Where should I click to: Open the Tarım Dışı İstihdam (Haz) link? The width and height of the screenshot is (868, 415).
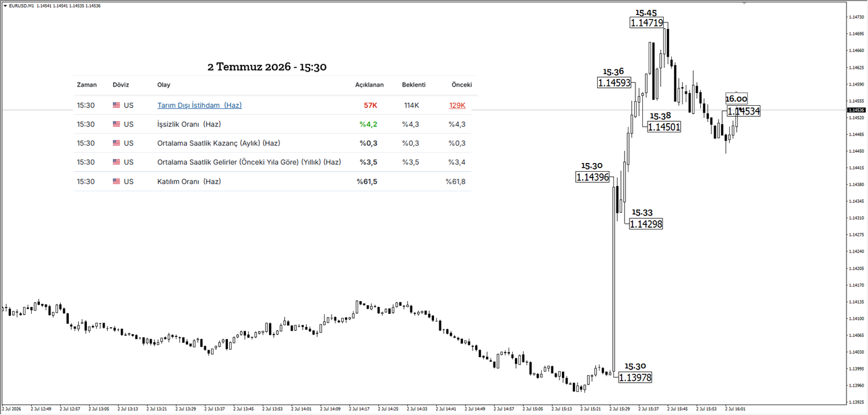tap(200, 105)
